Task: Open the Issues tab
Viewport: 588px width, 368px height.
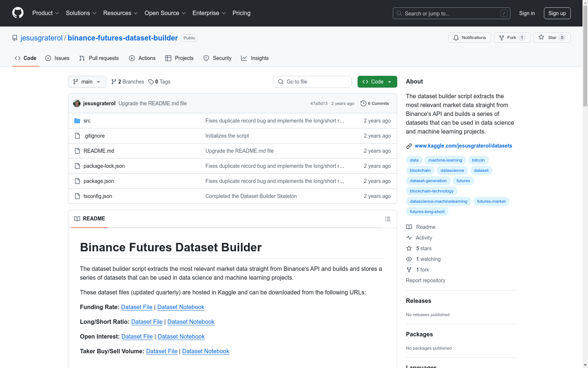Action: [x=57, y=58]
